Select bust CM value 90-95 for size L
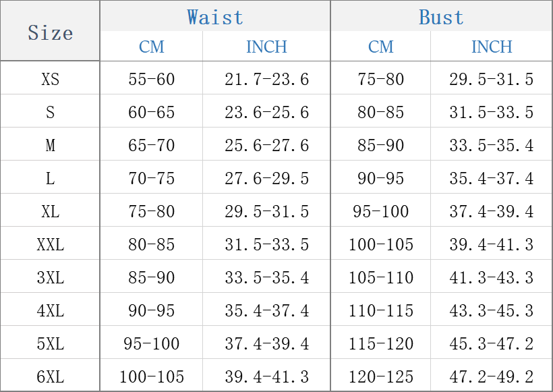This screenshot has width=553, height=392. coord(381,179)
